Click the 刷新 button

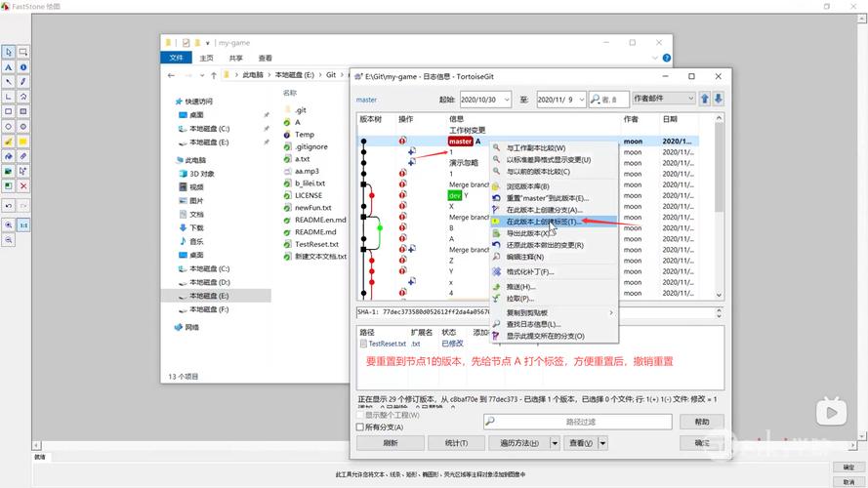[x=391, y=443]
